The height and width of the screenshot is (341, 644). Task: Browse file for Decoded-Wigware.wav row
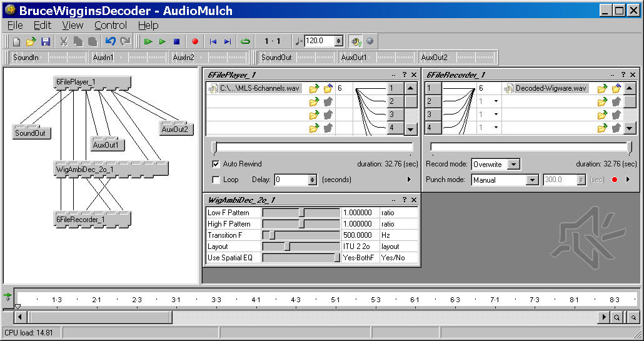point(602,88)
